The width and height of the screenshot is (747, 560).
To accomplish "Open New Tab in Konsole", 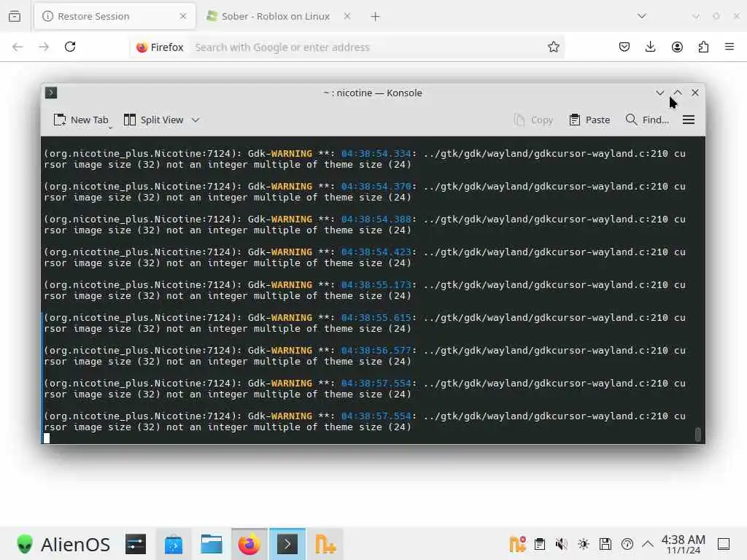I will coord(80,120).
